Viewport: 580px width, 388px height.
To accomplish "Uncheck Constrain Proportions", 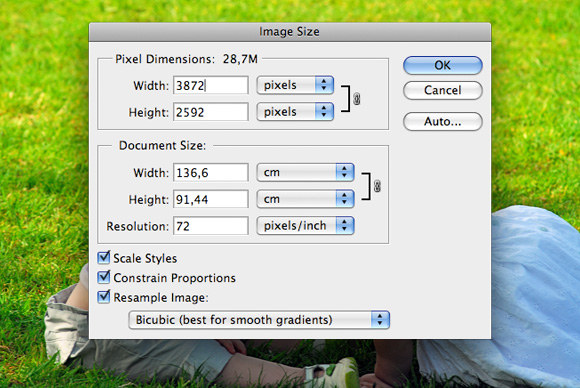I will point(104,277).
